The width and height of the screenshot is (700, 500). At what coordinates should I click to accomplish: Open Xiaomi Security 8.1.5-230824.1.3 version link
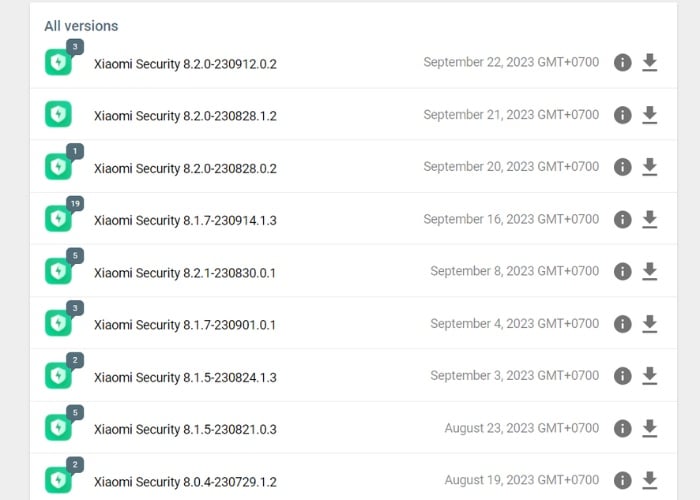coord(185,377)
